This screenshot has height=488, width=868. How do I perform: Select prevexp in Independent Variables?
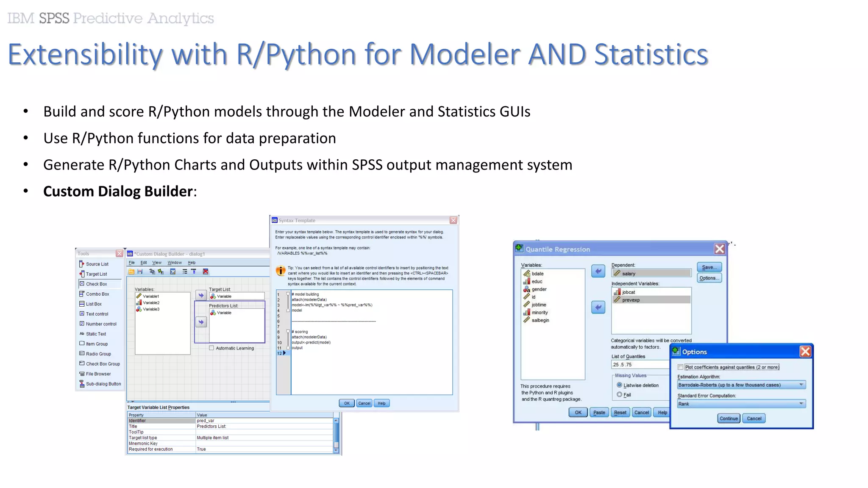(651, 300)
